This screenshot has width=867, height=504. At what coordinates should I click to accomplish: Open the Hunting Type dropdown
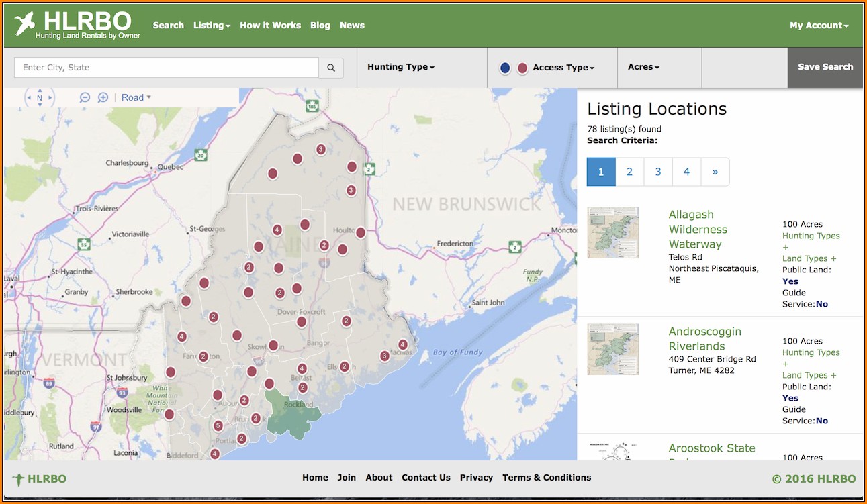(x=401, y=67)
